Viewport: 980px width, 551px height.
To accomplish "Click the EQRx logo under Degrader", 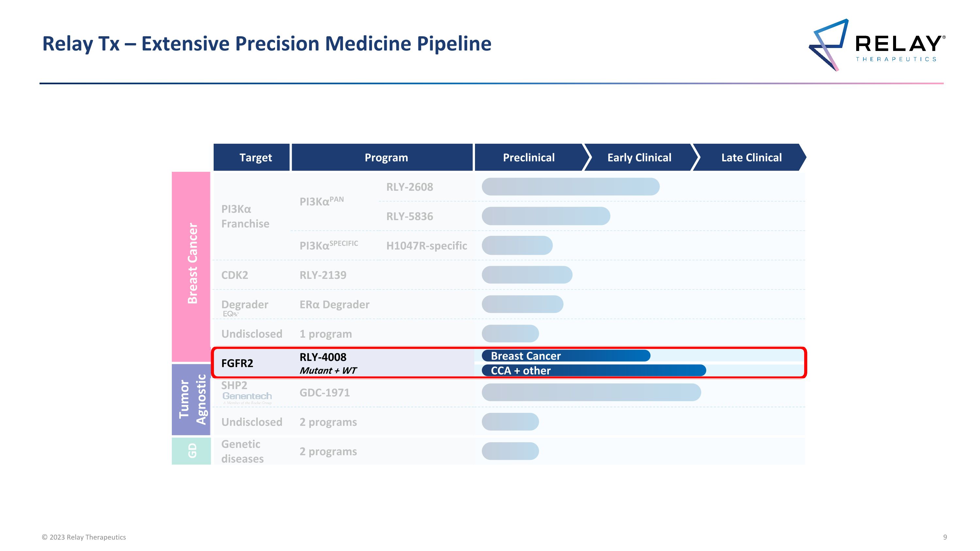I will (x=231, y=314).
